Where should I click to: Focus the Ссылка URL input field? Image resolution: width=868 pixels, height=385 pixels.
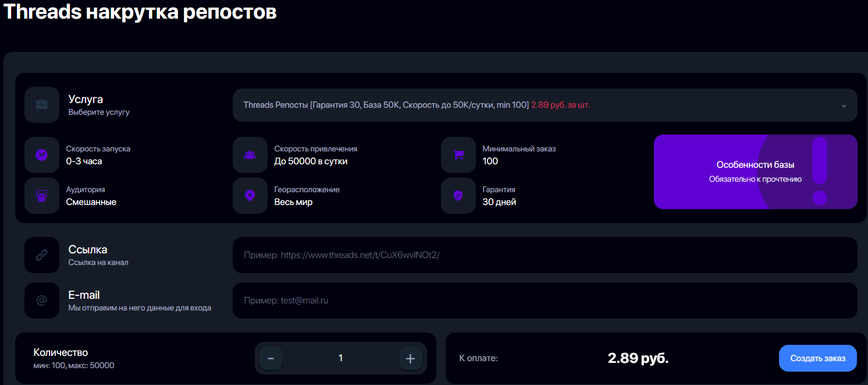coord(545,255)
